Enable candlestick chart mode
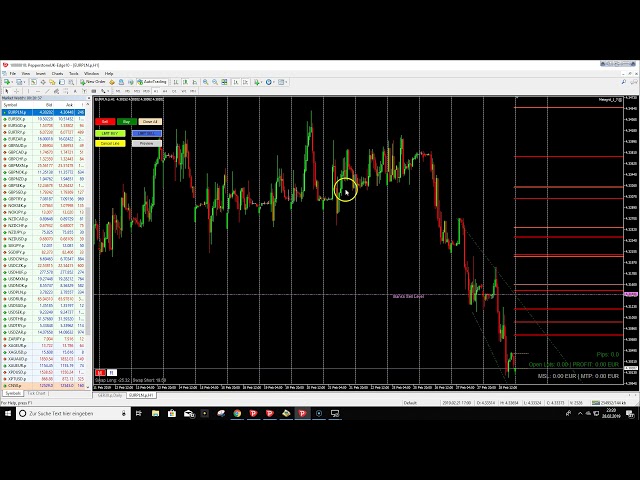640x480 pixels. click(x=183, y=82)
